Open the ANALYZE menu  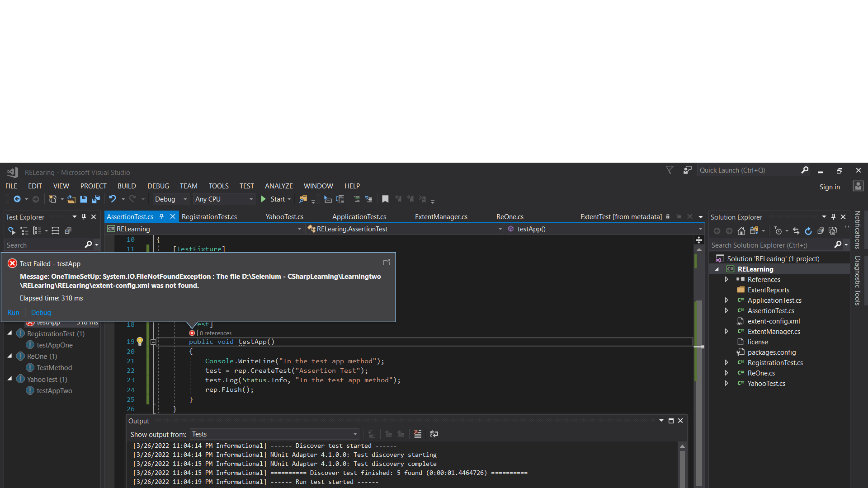pos(278,186)
